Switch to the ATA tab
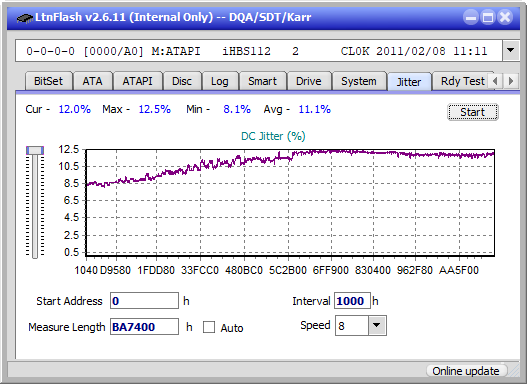 click(x=92, y=81)
